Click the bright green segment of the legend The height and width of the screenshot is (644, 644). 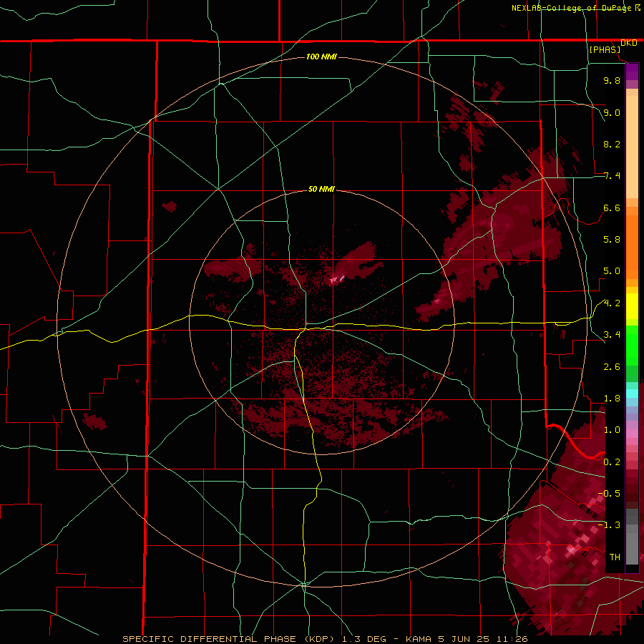(632, 345)
